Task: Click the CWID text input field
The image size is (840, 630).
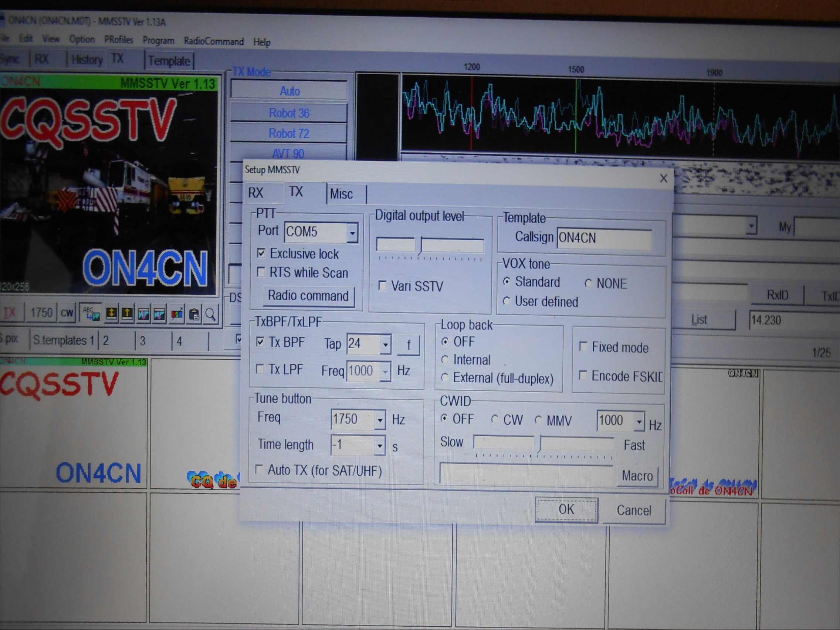Action: coord(526,474)
